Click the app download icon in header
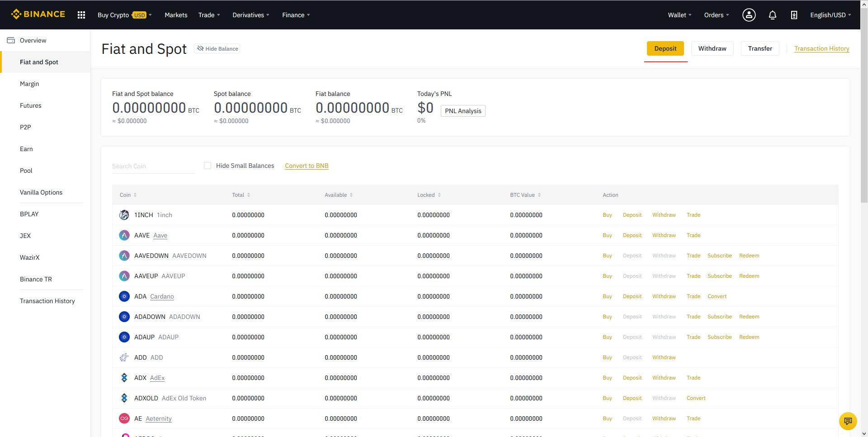This screenshot has width=868, height=437. (x=794, y=15)
